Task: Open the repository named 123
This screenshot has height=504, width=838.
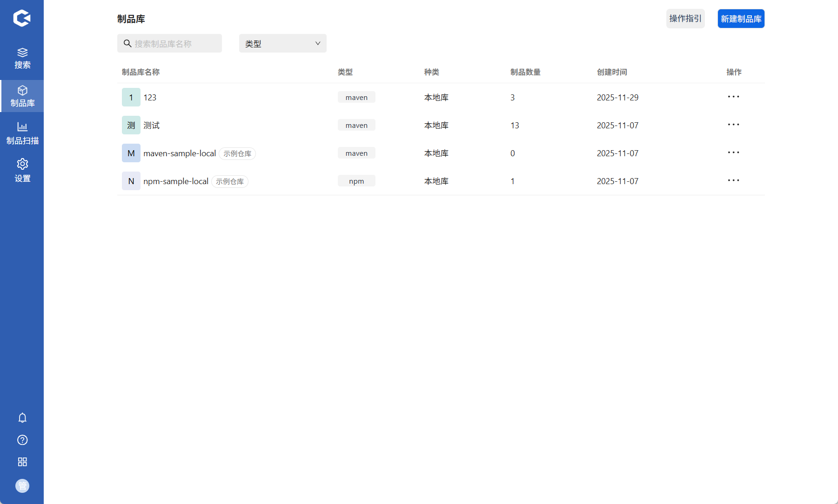Action: [x=150, y=97]
